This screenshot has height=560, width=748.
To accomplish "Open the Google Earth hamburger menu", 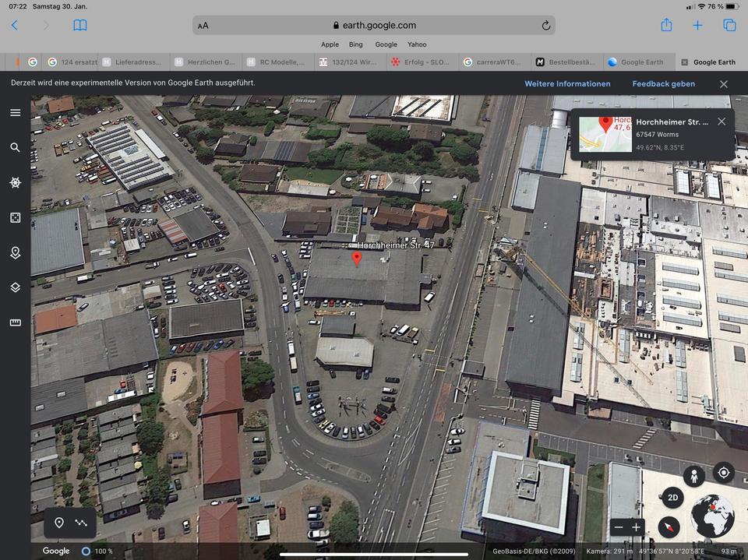I will tap(15, 112).
